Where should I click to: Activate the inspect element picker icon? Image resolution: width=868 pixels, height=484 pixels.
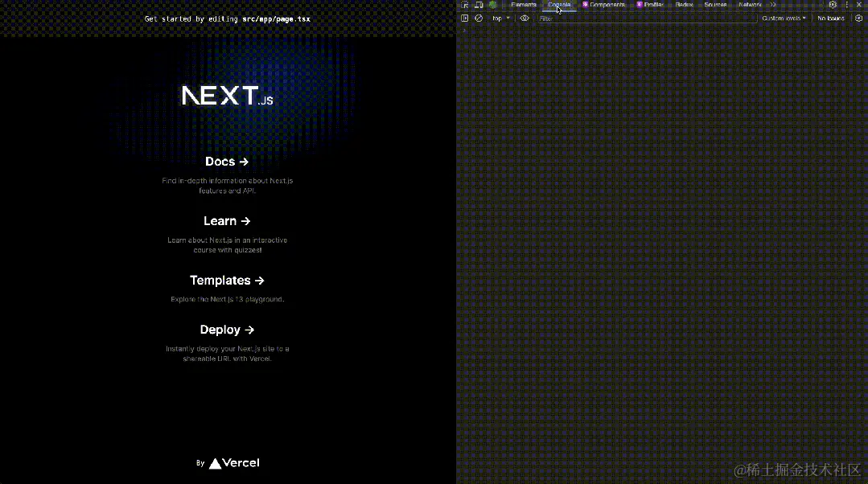pyautogui.click(x=464, y=5)
